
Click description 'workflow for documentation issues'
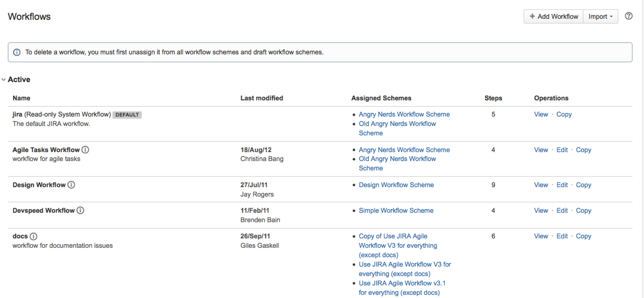pos(63,245)
